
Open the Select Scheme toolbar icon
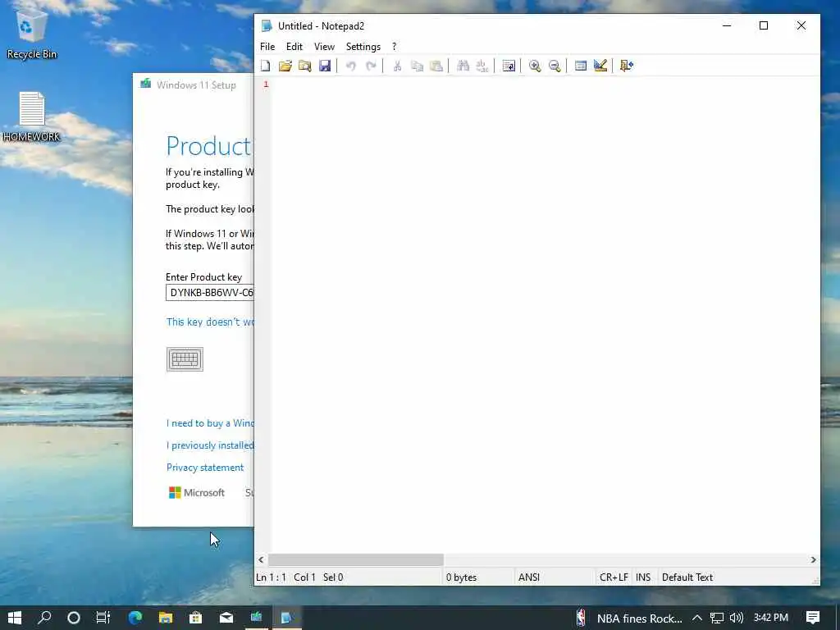pyautogui.click(x=581, y=66)
